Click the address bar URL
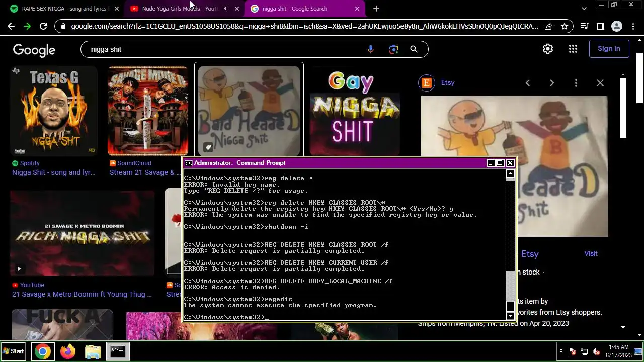Screen dimensions: 644x362 point(304,26)
